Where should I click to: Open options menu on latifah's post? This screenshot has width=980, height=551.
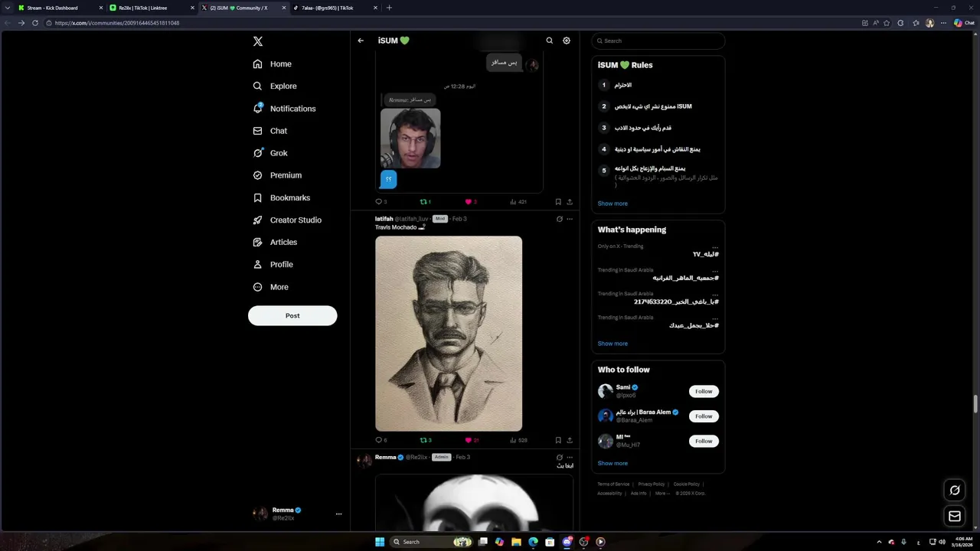570,219
